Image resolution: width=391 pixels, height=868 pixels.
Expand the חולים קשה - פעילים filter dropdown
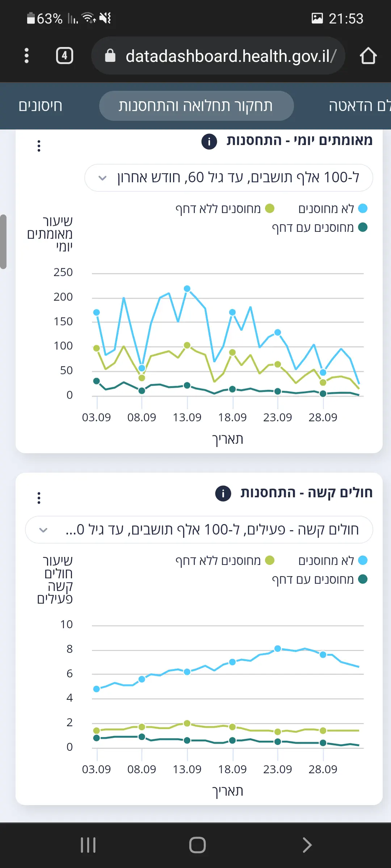pyautogui.click(x=199, y=530)
